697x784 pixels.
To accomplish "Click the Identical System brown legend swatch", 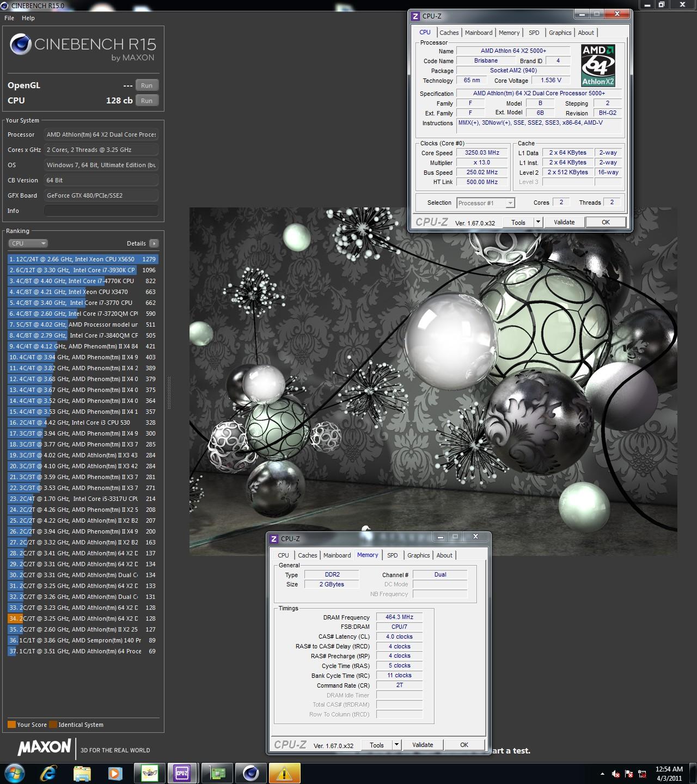I will pyautogui.click(x=53, y=725).
